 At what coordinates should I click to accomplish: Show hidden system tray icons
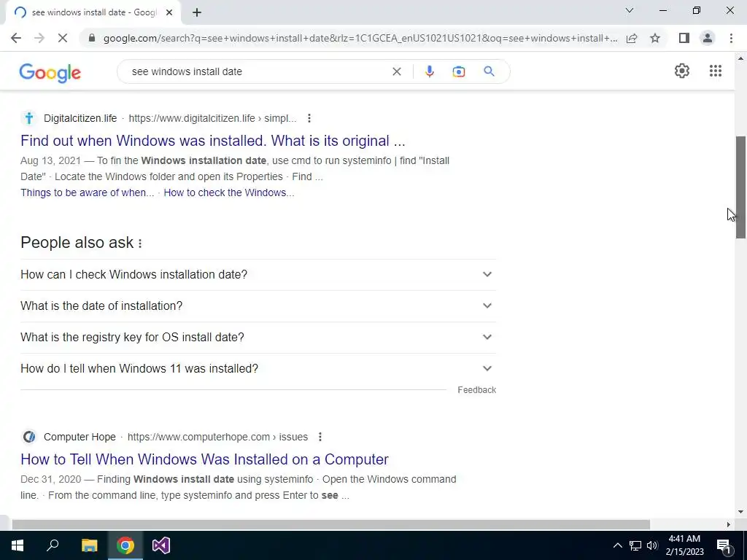click(x=617, y=545)
